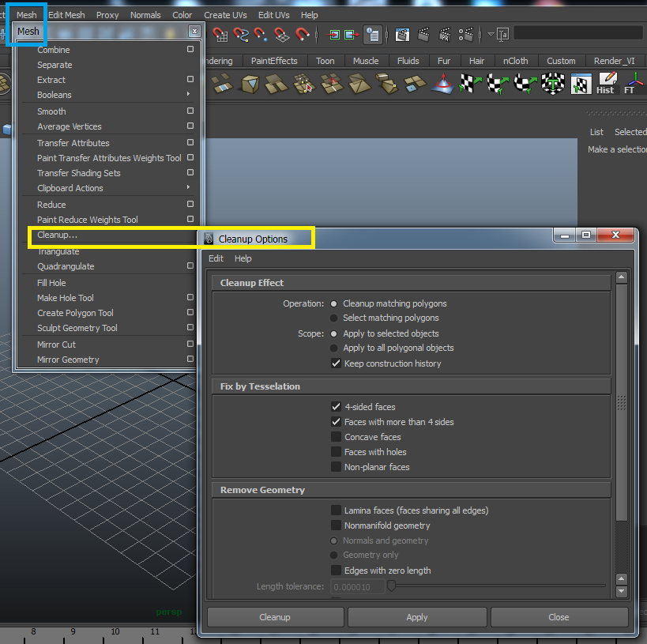Image resolution: width=647 pixels, height=644 pixels.
Task: Open the Edit Mesh menu
Action: click(66, 15)
